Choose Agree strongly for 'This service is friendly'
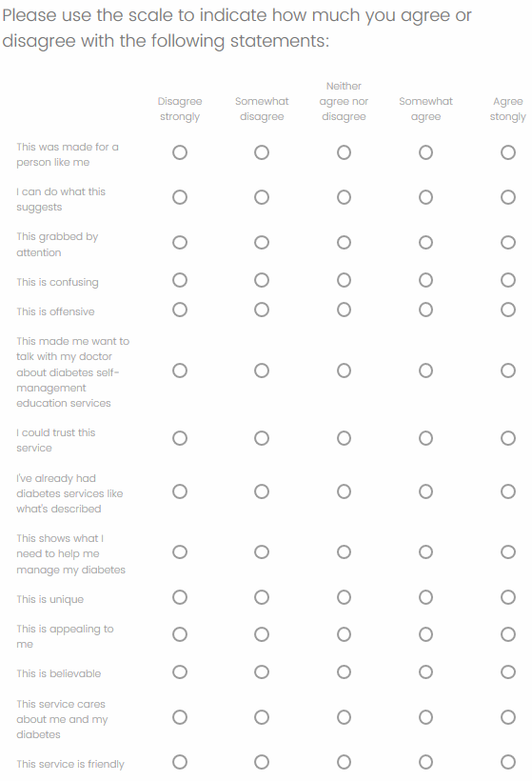This screenshot has width=532, height=781. tap(507, 762)
